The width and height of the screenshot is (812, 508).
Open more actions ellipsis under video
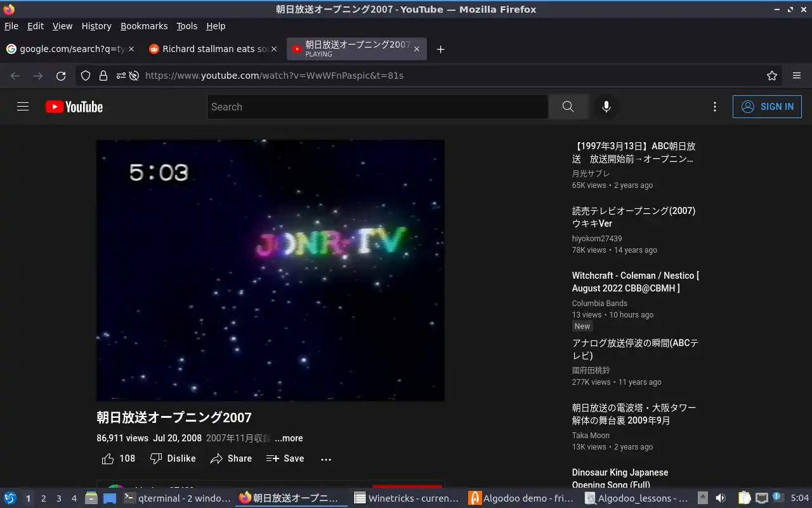click(326, 459)
